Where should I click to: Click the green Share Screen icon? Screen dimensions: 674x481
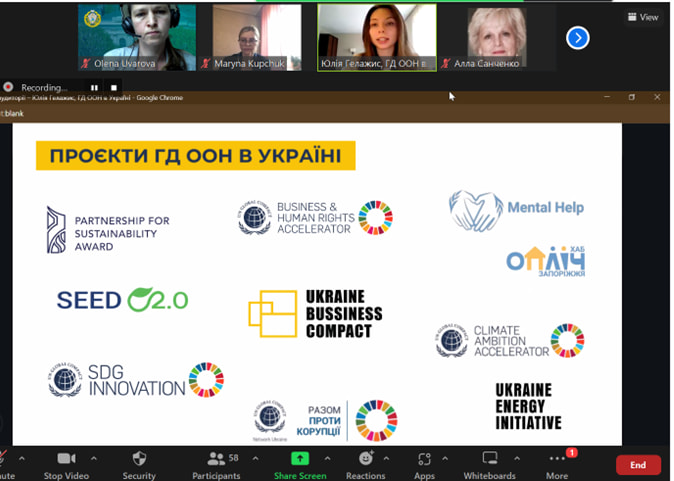(300, 458)
